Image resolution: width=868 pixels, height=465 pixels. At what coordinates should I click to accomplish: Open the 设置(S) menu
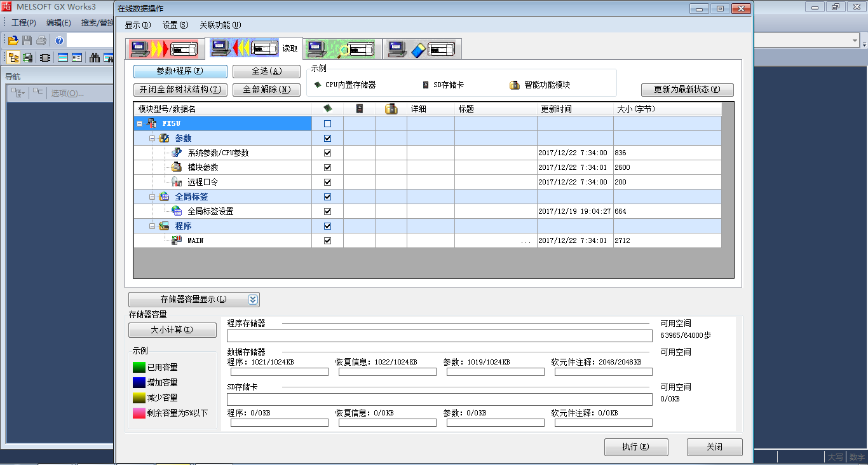[x=175, y=25]
